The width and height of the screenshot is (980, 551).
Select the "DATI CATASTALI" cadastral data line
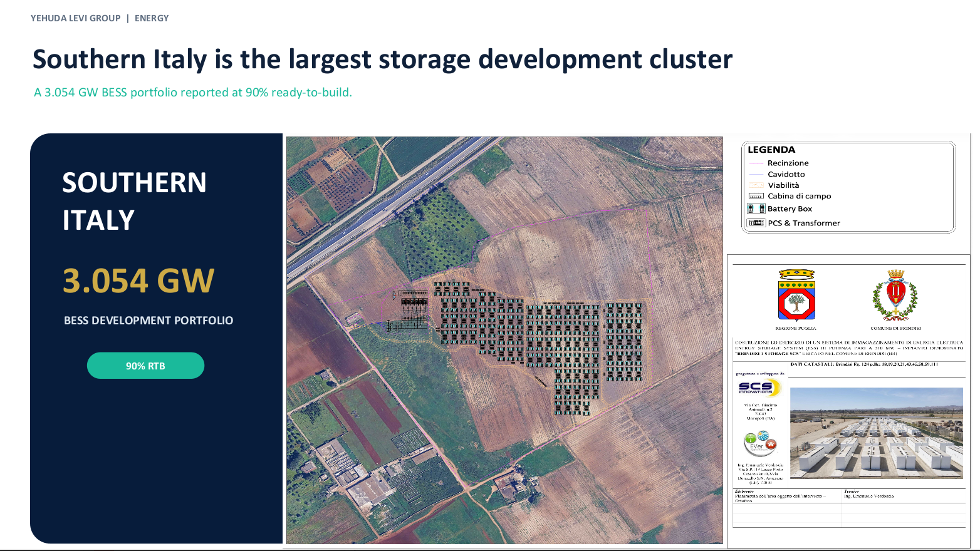(x=864, y=364)
